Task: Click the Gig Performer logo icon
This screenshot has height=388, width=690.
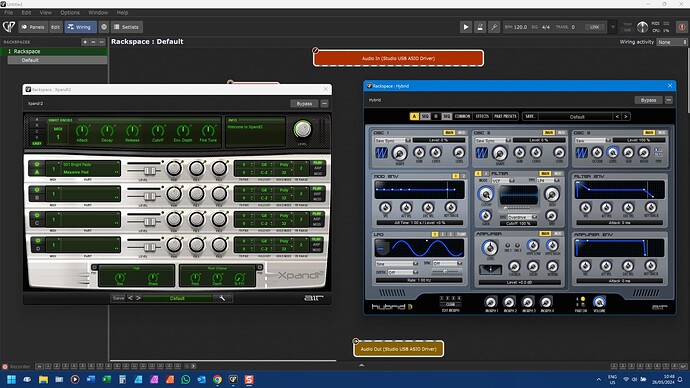Action: [9, 26]
